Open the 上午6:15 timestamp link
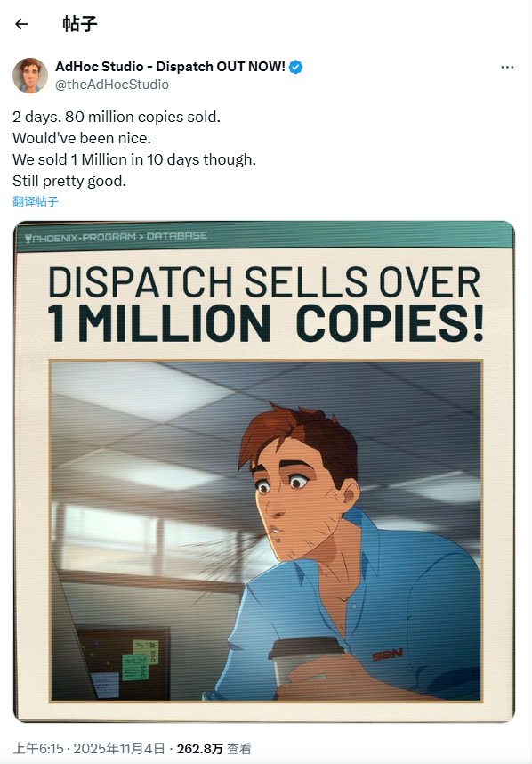 coord(38,748)
